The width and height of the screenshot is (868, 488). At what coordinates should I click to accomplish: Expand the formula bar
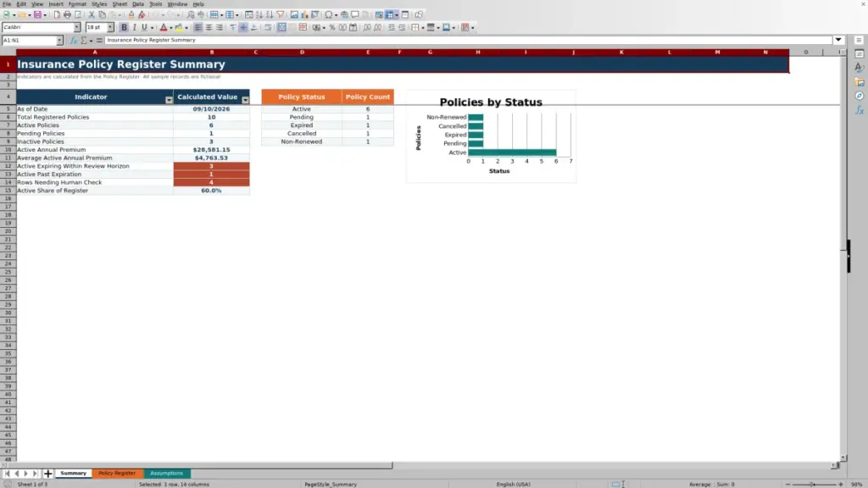pos(838,41)
